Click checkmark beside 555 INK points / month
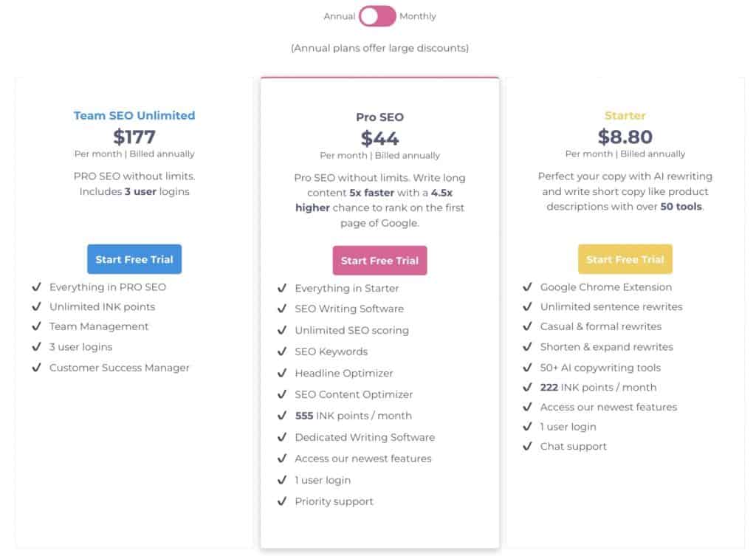This screenshot has width=756, height=556. (x=282, y=416)
